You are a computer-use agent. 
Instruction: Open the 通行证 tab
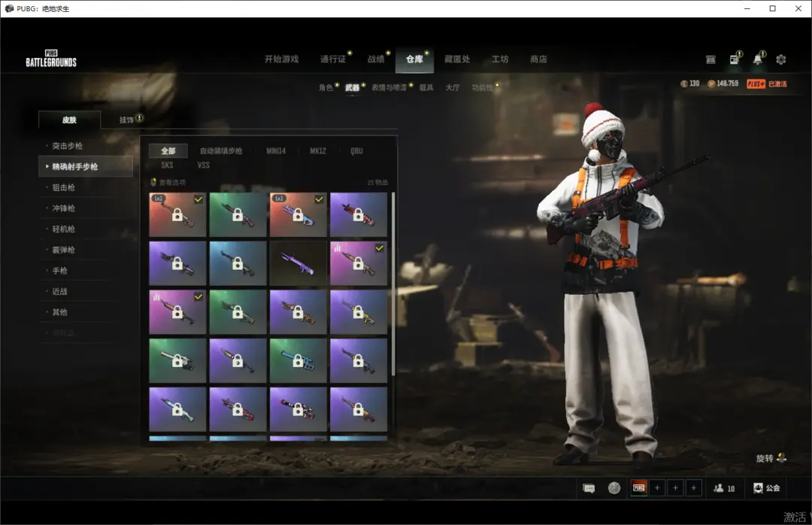(x=332, y=59)
